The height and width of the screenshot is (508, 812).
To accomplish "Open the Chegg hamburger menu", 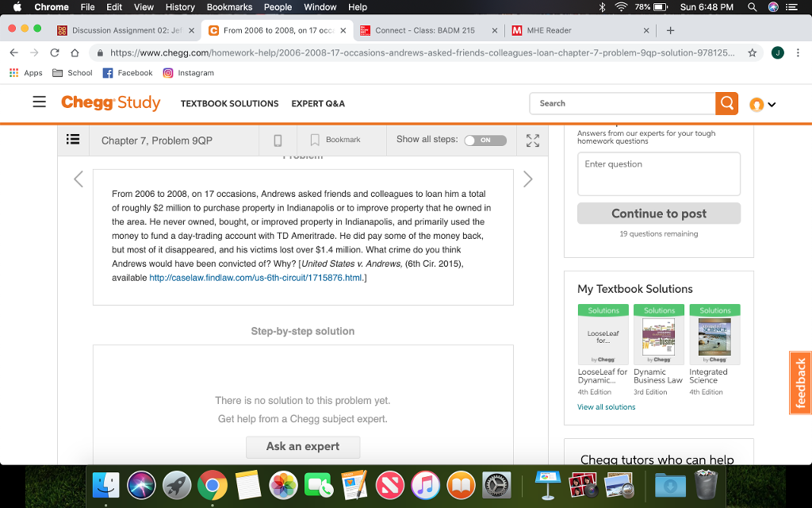I will tap(39, 103).
